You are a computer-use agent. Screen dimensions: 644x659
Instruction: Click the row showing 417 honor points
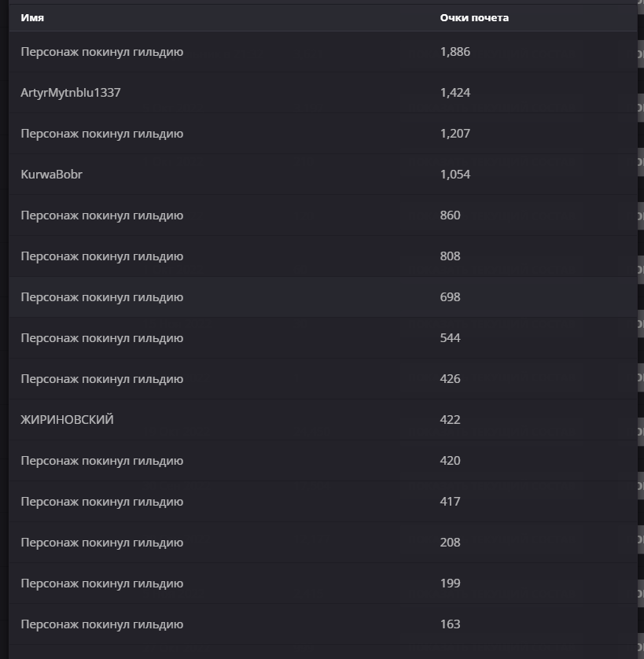(323, 502)
